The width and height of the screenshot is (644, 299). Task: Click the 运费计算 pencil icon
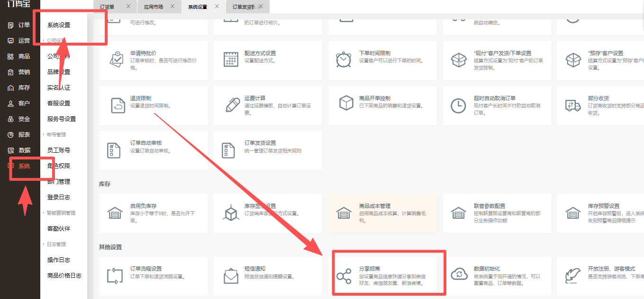[x=232, y=105]
